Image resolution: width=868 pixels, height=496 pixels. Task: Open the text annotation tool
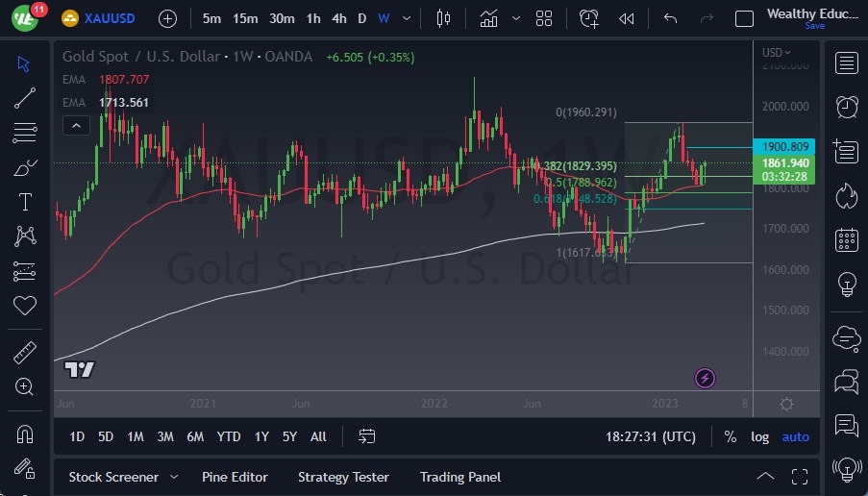click(25, 202)
